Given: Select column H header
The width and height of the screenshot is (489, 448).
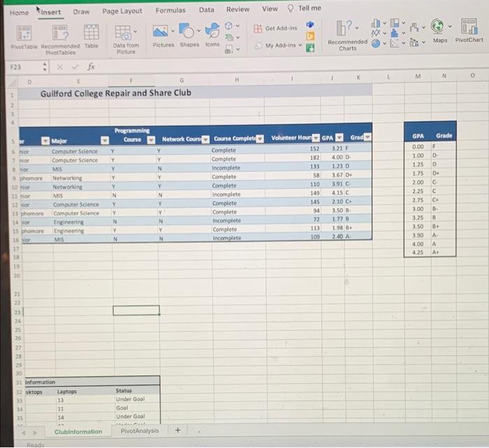Looking at the screenshot, I should tap(237, 80).
